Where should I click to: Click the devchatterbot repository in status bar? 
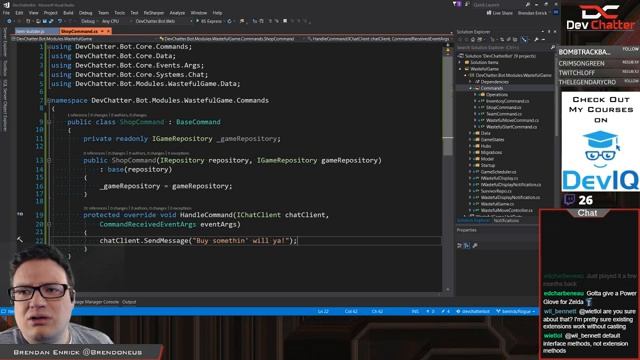473,311
